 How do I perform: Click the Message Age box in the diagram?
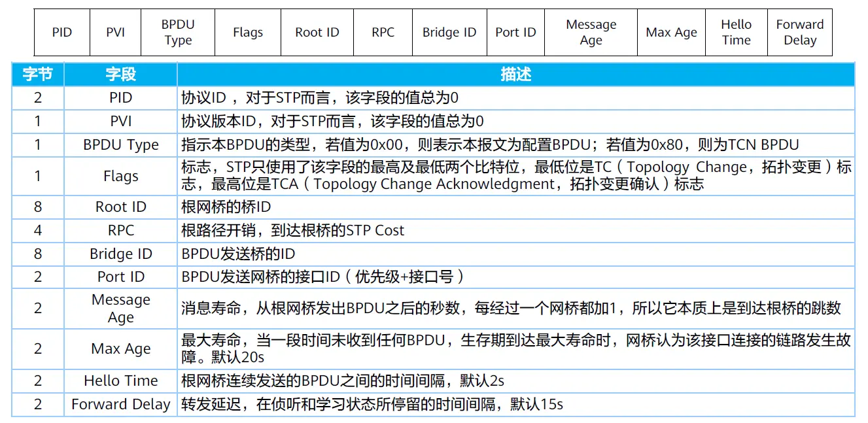tap(591, 32)
